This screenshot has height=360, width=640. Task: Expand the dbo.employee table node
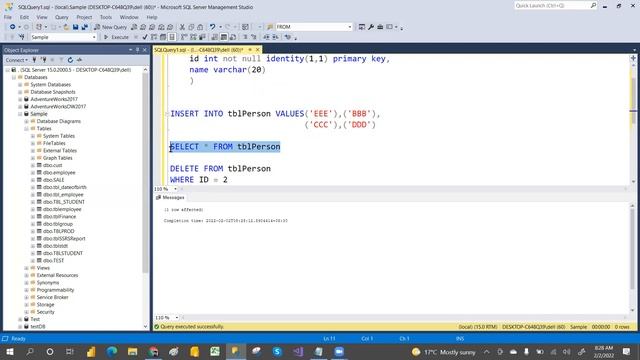33,173
